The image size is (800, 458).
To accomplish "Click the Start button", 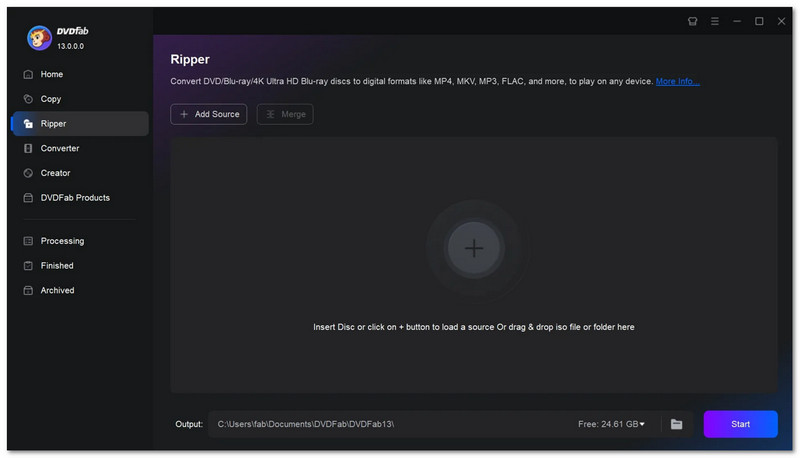I will pyautogui.click(x=740, y=424).
